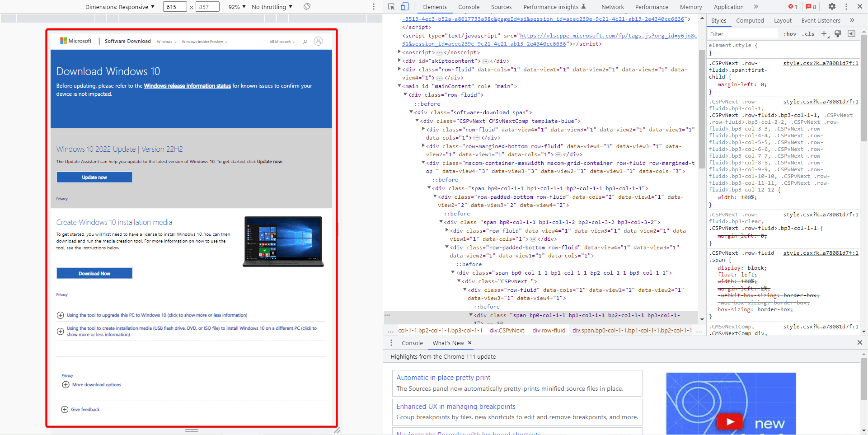Image resolution: width=868 pixels, height=435 pixels.
Task: Show more Styles sidebar tabs chevron
Action: [852, 20]
